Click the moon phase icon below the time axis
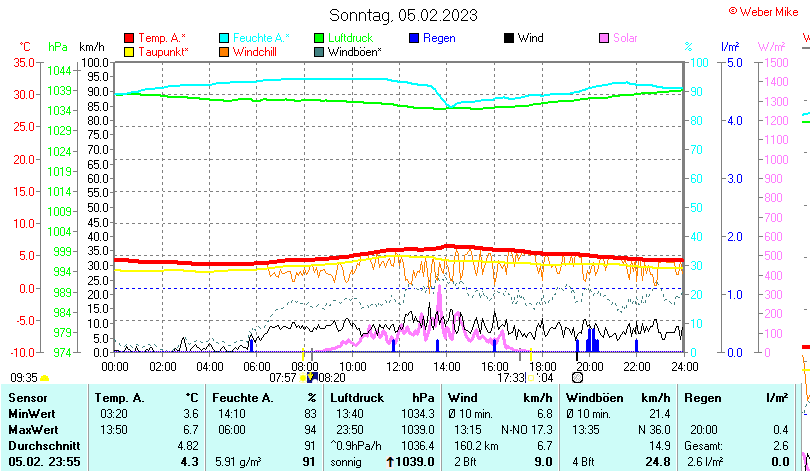Image resolution: width=810 pixels, height=471 pixels. pos(577,378)
